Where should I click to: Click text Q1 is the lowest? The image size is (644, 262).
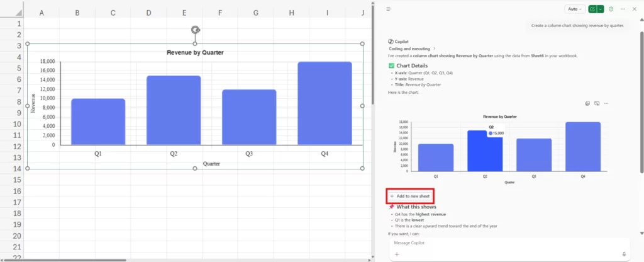409,220
